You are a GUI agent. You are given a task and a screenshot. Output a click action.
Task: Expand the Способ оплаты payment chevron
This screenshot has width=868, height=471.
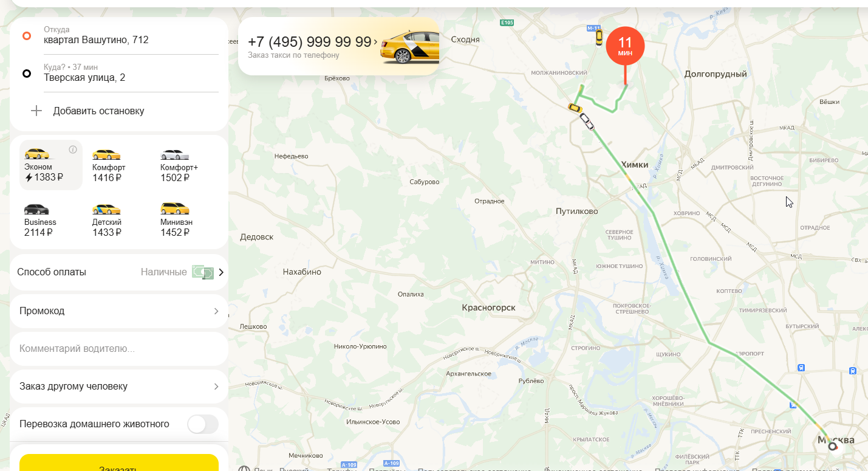click(221, 272)
